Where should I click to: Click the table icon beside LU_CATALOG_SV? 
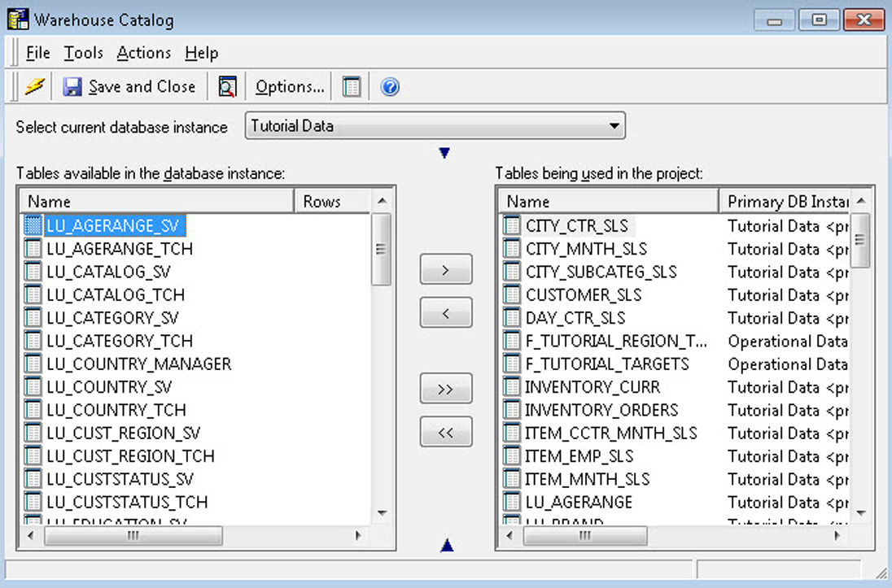click(33, 272)
